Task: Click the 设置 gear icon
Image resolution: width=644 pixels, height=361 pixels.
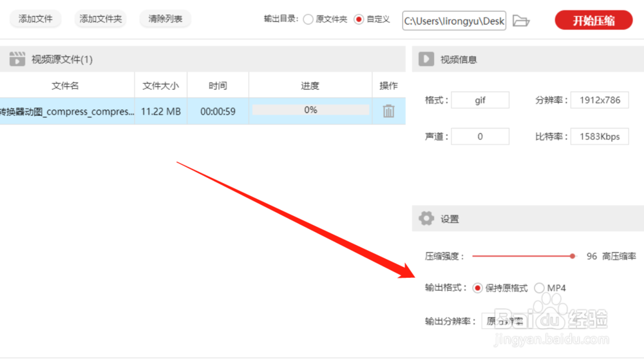Action: pyautogui.click(x=426, y=219)
